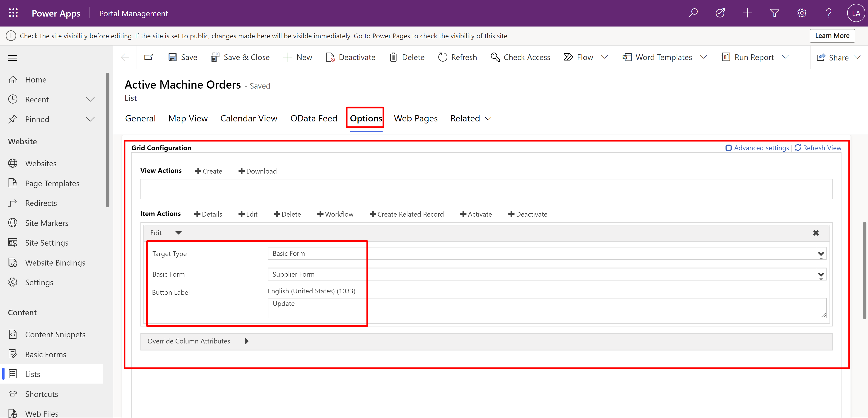
Task: Open Basic Forms in sidebar
Action: (46, 354)
